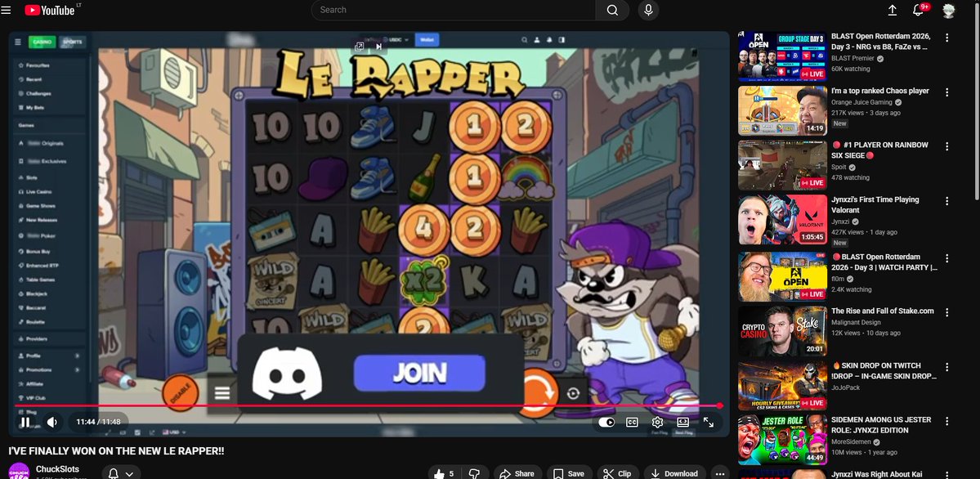Open options menu for fl0m watch party
Image resolution: width=980 pixels, height=479 pixels.
[946, 258]
